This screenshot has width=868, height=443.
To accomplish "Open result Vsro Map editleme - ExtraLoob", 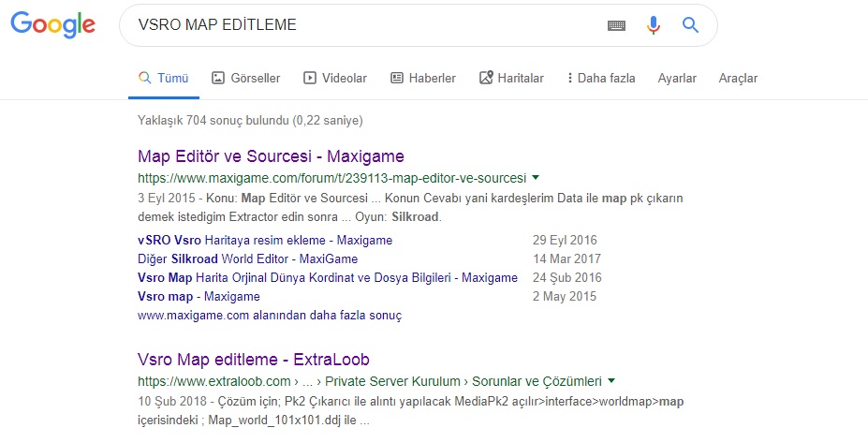I will pyautogui.click(x=254, y=360).
